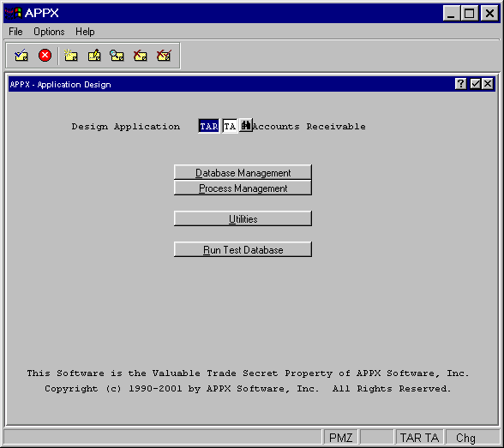Click the PMZ status bar entry
504x448 pixels.
point(341,438)
